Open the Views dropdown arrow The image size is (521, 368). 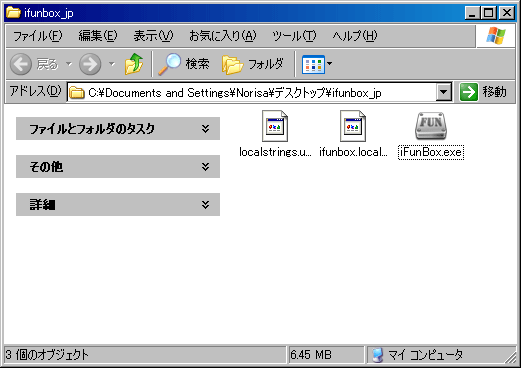[329, 63]
